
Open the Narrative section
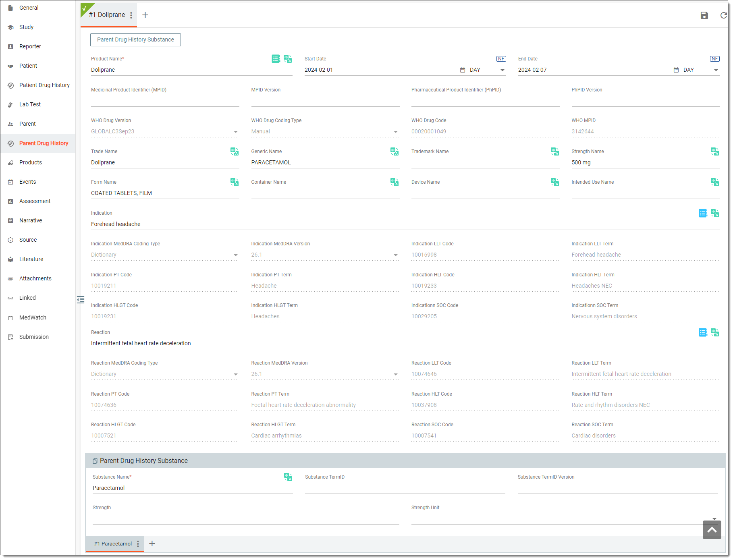(38, 220)
